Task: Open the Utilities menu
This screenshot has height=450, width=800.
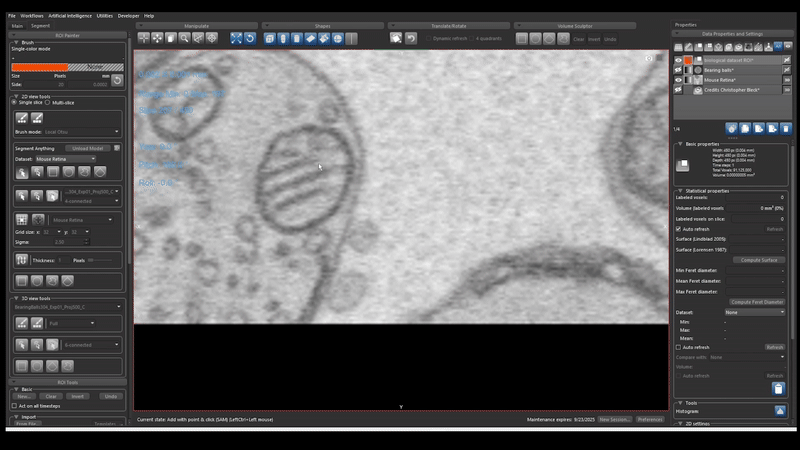Action: pos(105,16)
